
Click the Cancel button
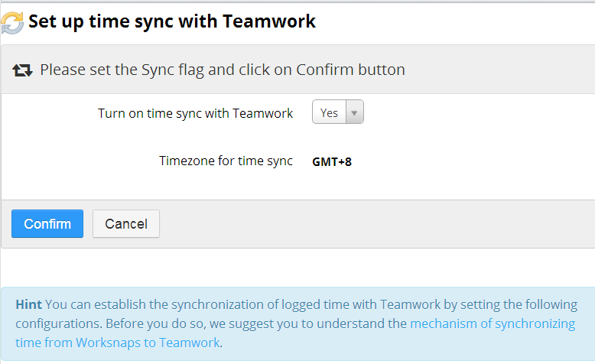(x=126, y=224)
